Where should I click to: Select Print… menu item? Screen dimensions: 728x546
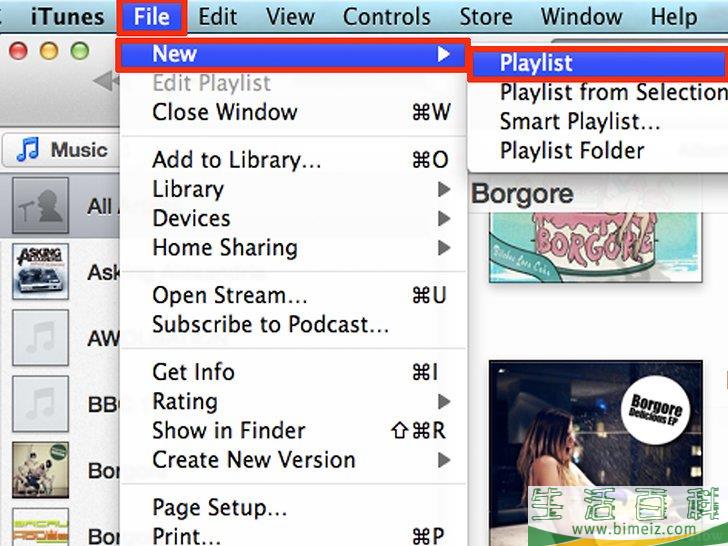[292, 536]
